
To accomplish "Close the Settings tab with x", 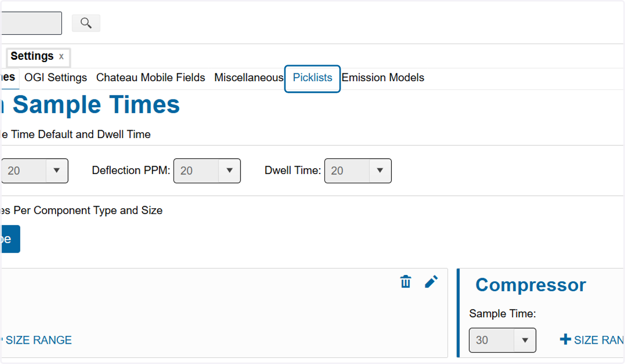I will [x=61, y=57].
